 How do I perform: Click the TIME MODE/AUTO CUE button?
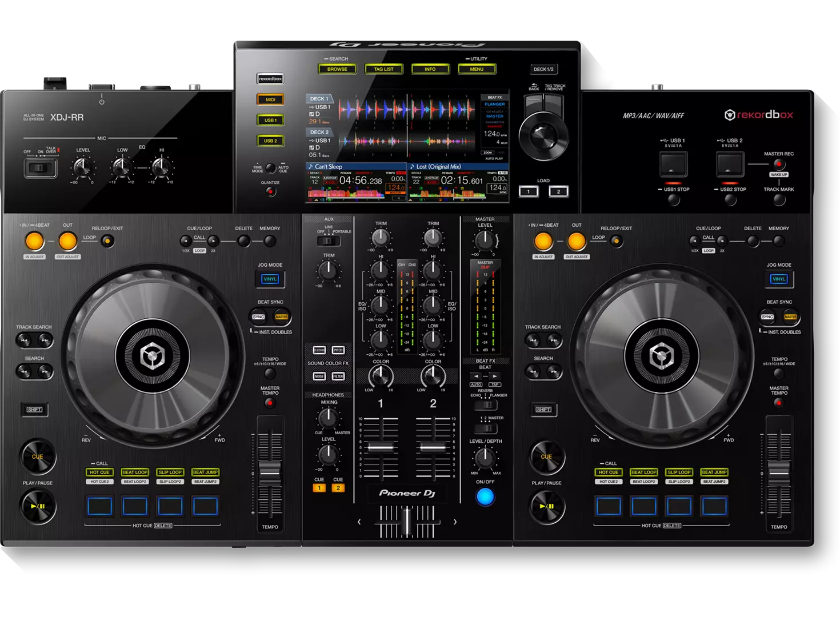pos(270,168)
